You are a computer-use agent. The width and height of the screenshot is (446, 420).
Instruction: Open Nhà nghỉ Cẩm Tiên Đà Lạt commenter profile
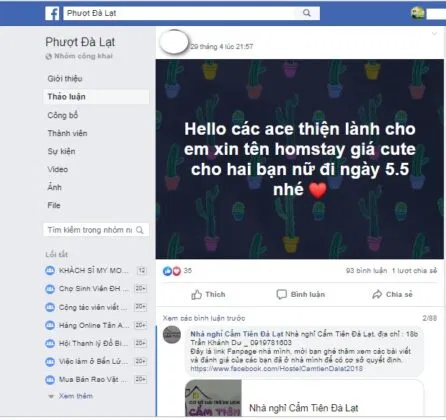point(237,334)
